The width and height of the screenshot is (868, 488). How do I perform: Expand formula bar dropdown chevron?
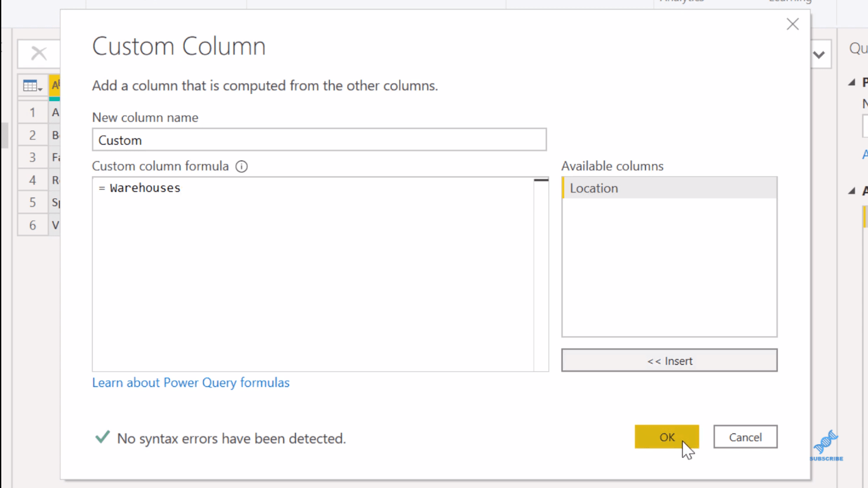coord(819,55)
